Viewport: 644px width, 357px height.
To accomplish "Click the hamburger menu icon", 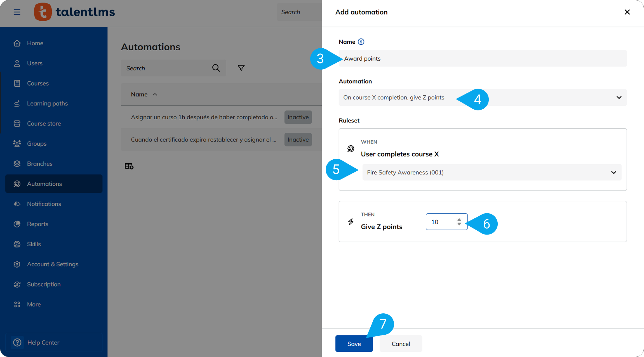I will point(17,12).
